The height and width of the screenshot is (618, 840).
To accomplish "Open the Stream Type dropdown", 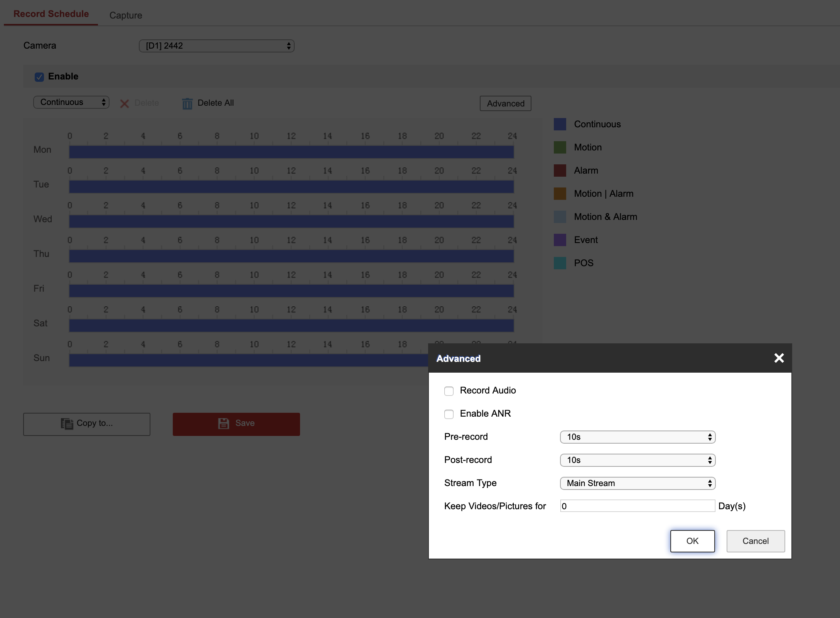I will [x=638, y=483].
